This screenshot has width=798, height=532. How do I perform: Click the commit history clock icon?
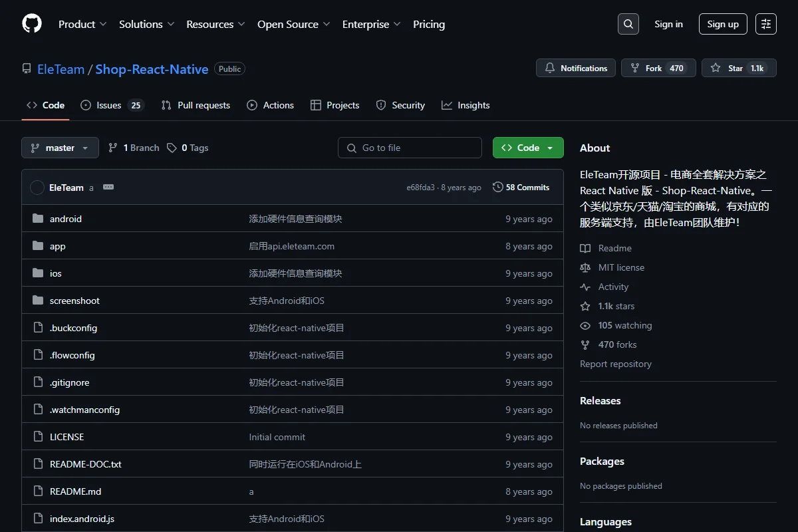(x=497, y=188)
